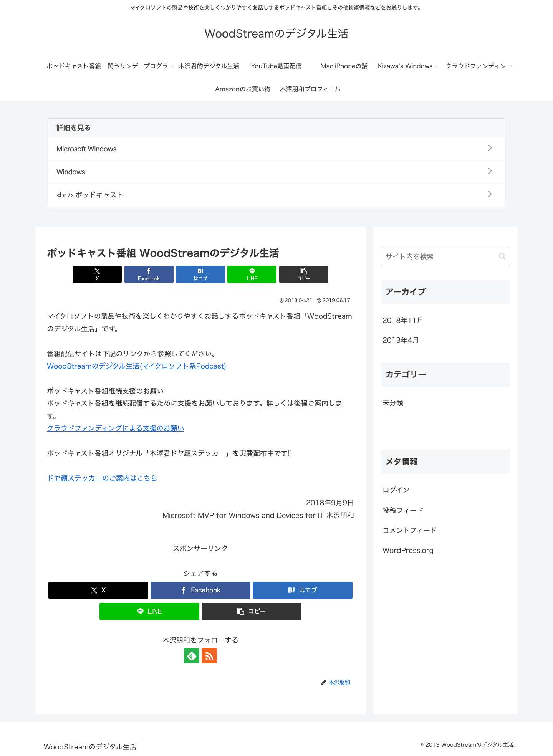Click the ログイン link
Screen dimensions: 553x756
(x=396, y=490)
